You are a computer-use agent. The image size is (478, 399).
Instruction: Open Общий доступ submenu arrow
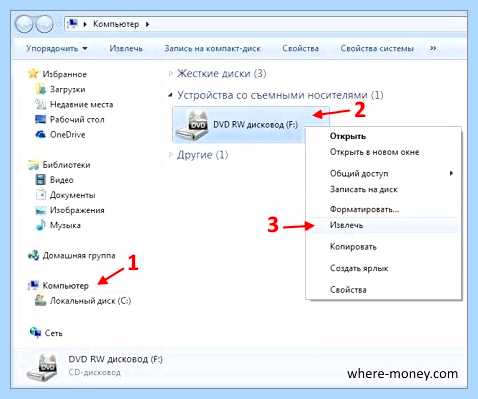451,173
